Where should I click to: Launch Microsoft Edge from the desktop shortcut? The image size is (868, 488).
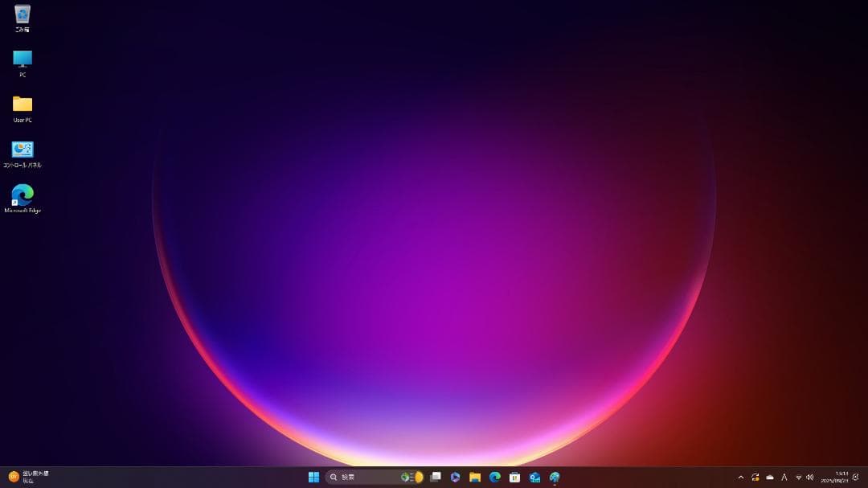coord(22,195)
